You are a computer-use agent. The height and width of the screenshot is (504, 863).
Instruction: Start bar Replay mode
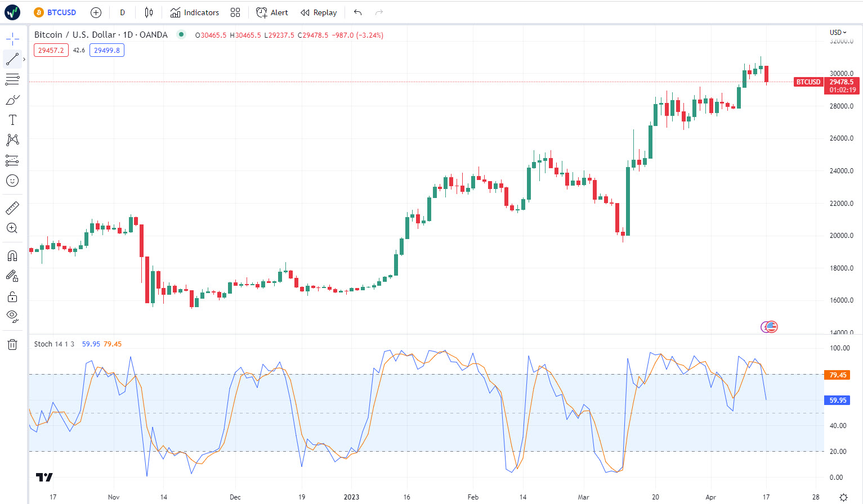click(x=319, y=12)
